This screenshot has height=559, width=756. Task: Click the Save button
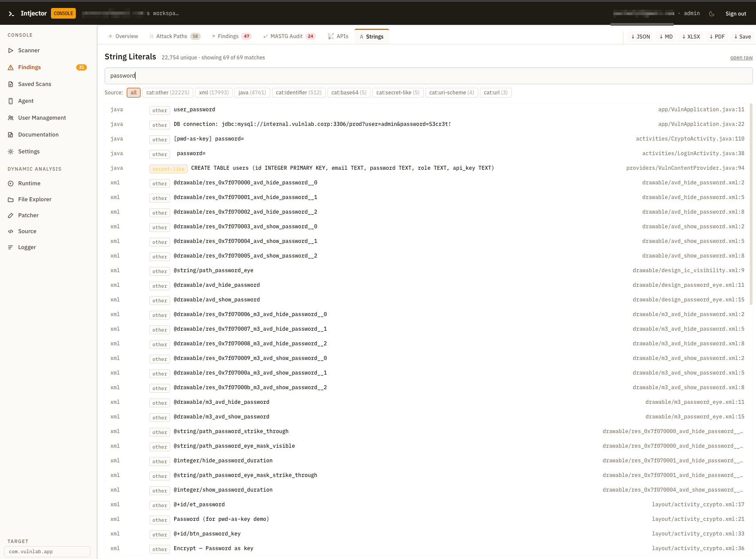click(743, 37)
